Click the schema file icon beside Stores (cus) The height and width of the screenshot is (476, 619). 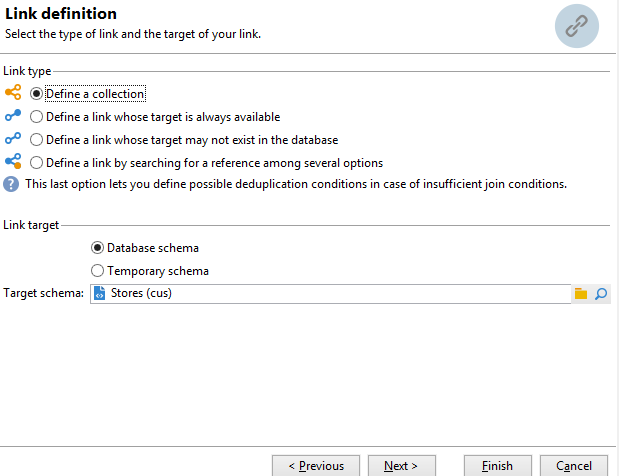(x=99, y=293)
